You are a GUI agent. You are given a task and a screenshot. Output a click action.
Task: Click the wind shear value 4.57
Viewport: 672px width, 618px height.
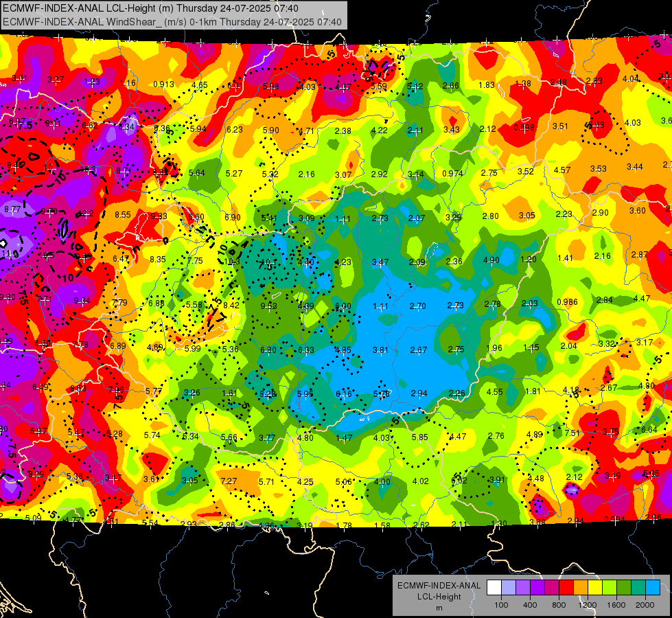562,170
